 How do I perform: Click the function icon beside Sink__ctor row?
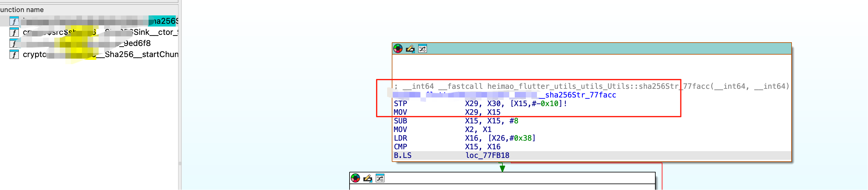[x=14, y=32]
